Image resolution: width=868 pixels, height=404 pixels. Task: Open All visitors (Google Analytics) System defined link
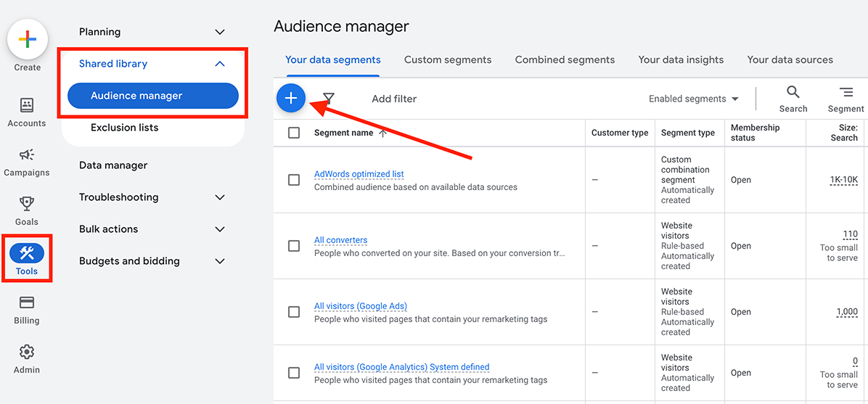pyautogui.click(x=401, y=367)
